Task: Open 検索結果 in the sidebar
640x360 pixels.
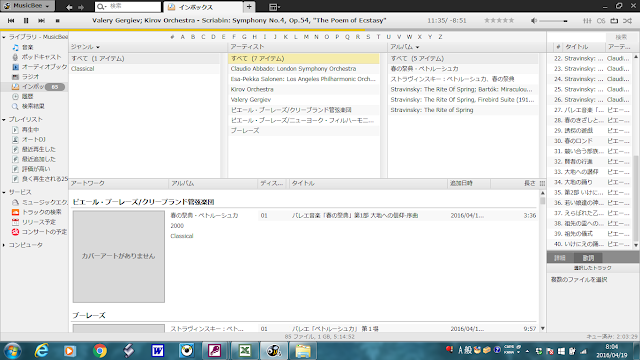Action: pos(33,106)
